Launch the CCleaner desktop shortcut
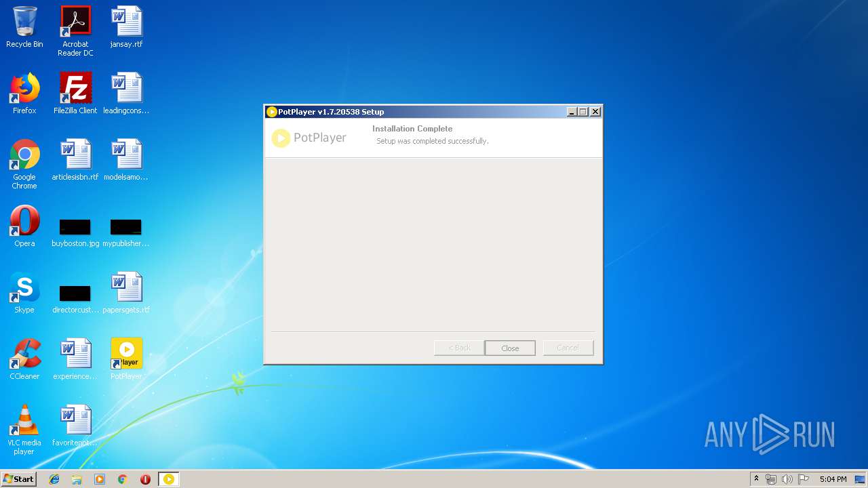The width and height of the screenshot is (868, 488). click(24, 359)
